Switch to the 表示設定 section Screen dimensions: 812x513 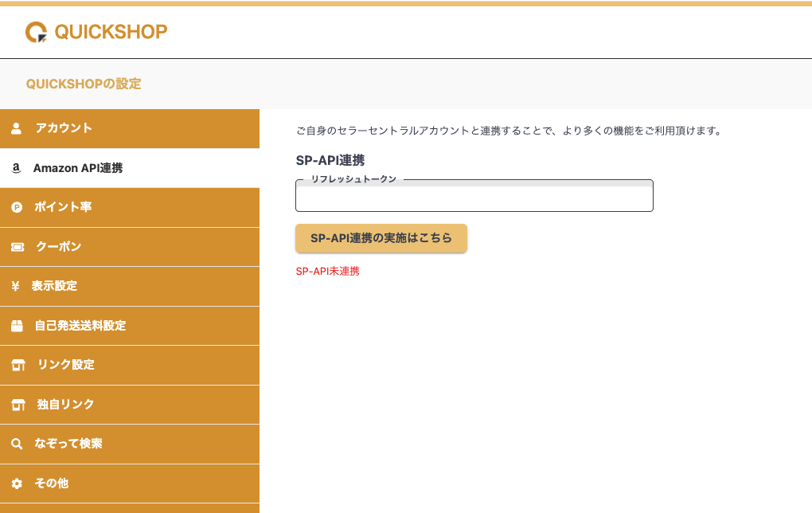click(54, 286)
